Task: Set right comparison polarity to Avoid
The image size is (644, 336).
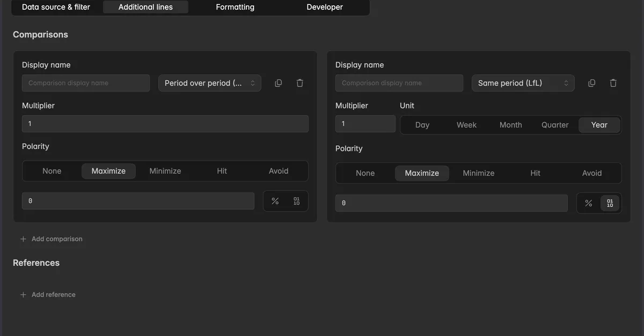Action: [x=592, y=173]
